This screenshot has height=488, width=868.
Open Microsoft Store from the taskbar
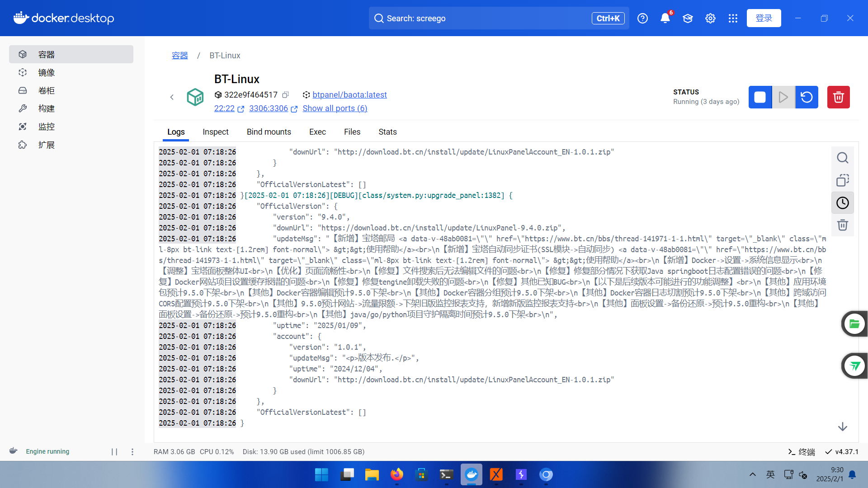pyautogui.click(x=421, y=474)
